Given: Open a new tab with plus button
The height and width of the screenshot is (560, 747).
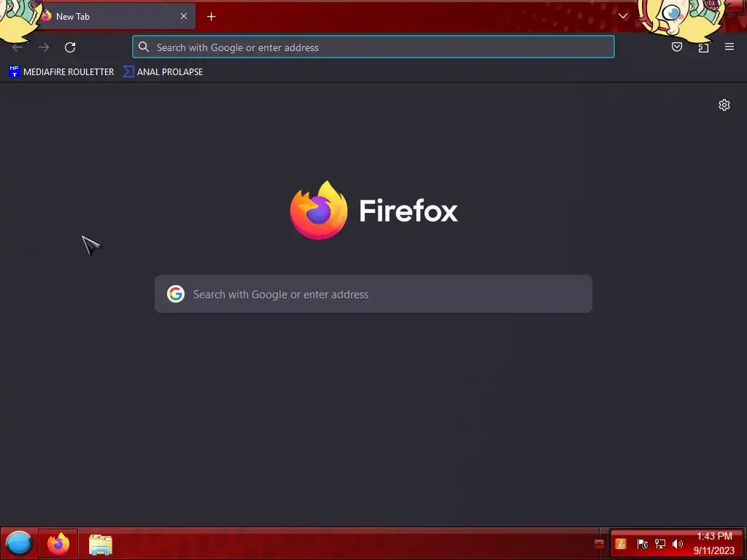Looking at the screenshot, I should tap(211, 17).
